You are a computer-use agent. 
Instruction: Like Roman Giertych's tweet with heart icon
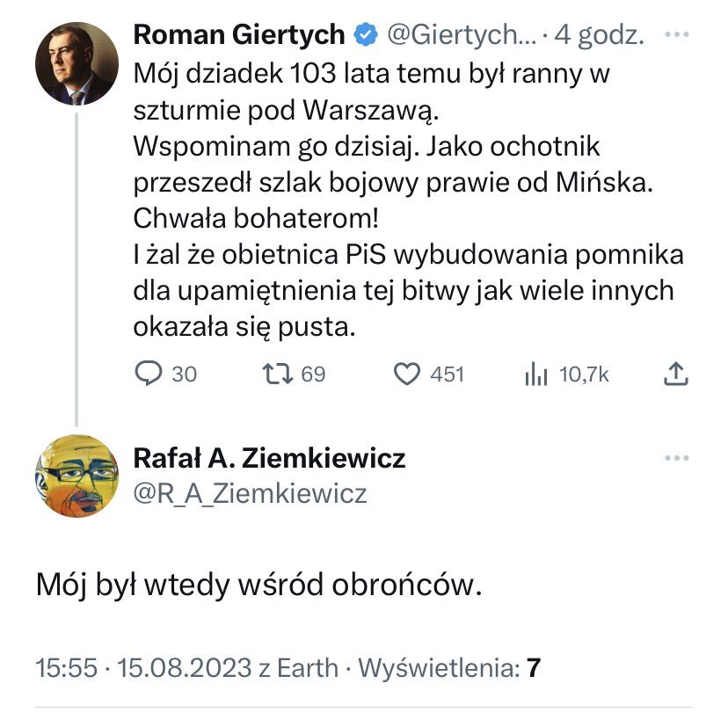(x=406, y=374)
